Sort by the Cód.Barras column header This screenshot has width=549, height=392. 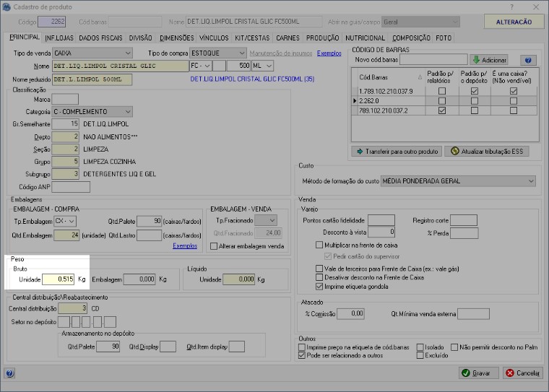(390, 77)
